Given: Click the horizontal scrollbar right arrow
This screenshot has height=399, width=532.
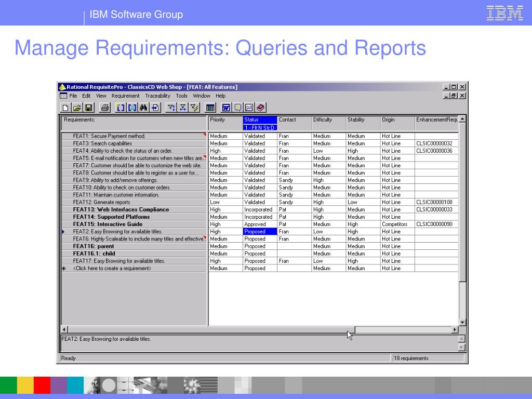Looking at the screenshot, I should [x=455, y=329].
